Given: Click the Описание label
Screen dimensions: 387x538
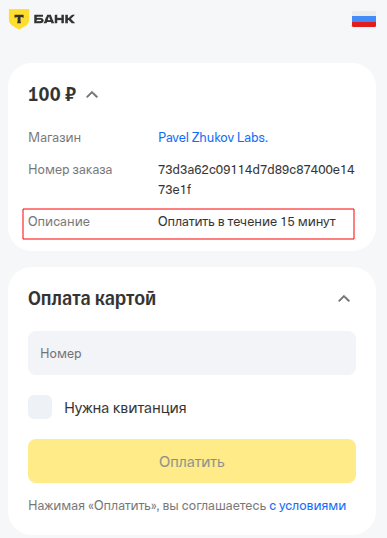Looking at the screenshot, I should click(59, 222).
